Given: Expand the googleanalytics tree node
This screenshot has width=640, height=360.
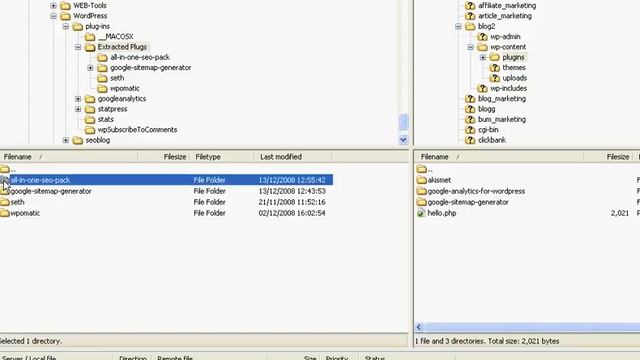Looking at the screenshot, I should 78,99.
